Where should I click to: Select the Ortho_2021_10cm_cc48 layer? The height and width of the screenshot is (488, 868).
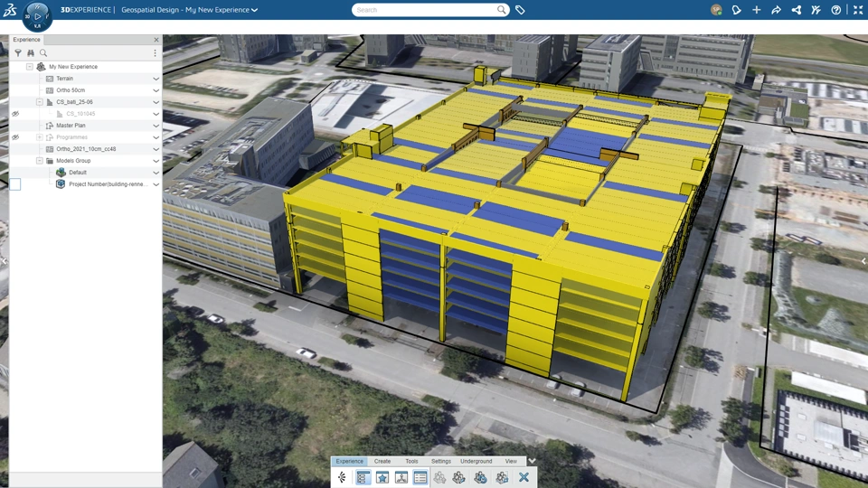86,149
